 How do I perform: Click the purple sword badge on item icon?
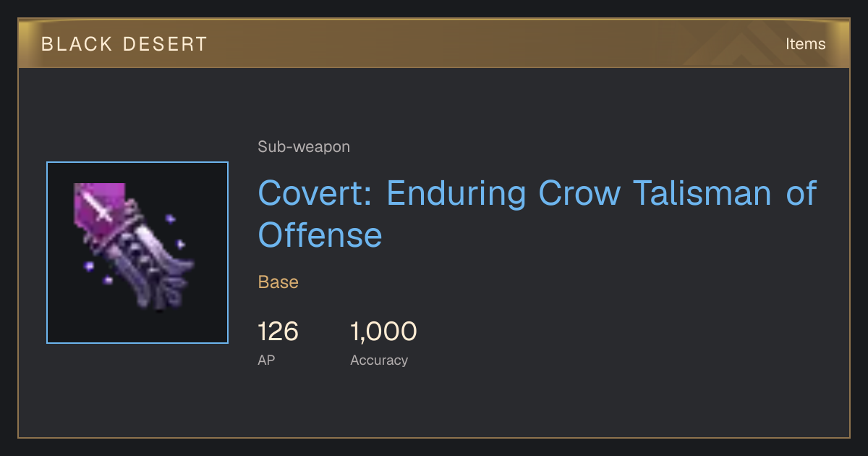100,205
